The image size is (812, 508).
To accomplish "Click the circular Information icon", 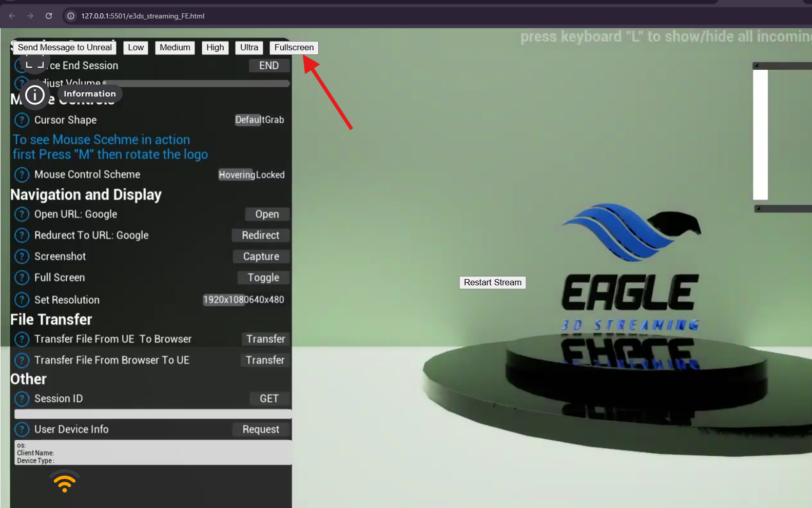I will [35, 95].
